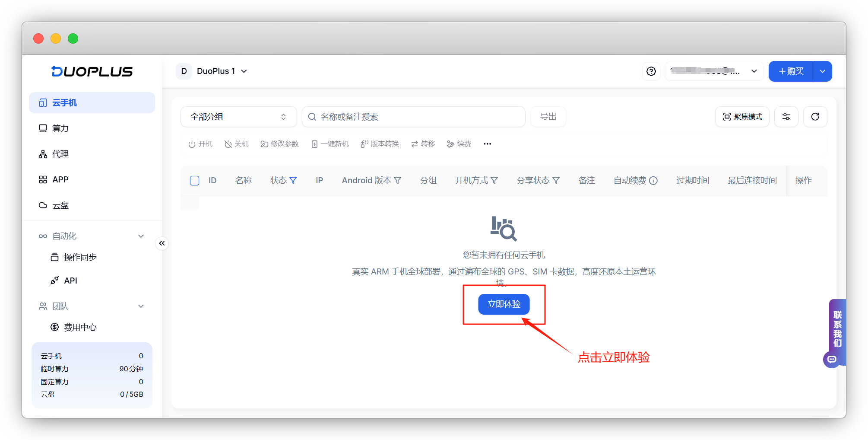868x440 pixels.
Task: Tick the select-all checkbox beside ID
Action: pyautogui.click(x=195, y=181)
